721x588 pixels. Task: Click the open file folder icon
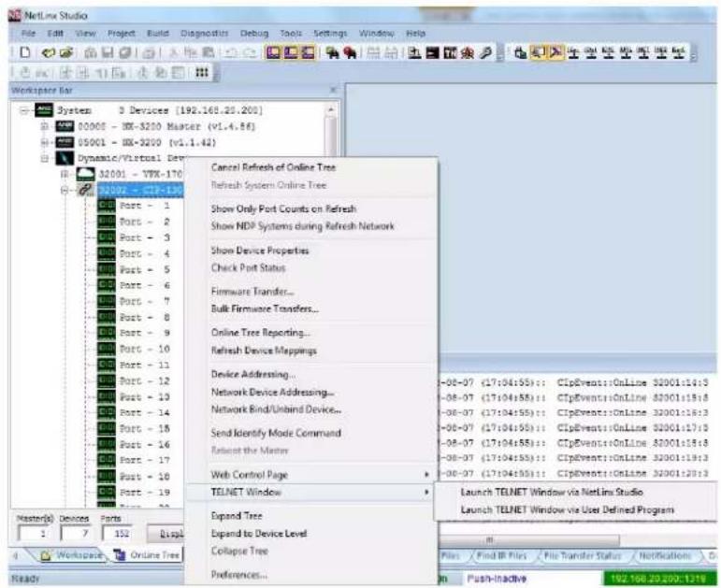[x=66, y=52]
